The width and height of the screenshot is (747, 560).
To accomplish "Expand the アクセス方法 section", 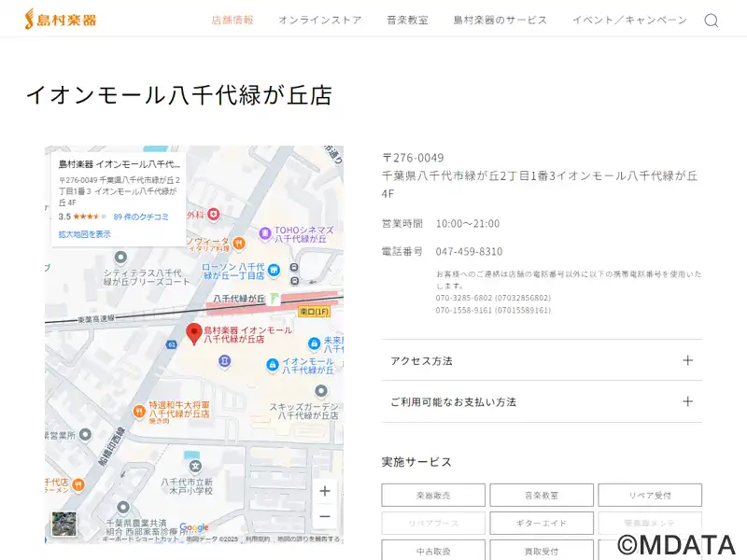I will pos(542,360).
